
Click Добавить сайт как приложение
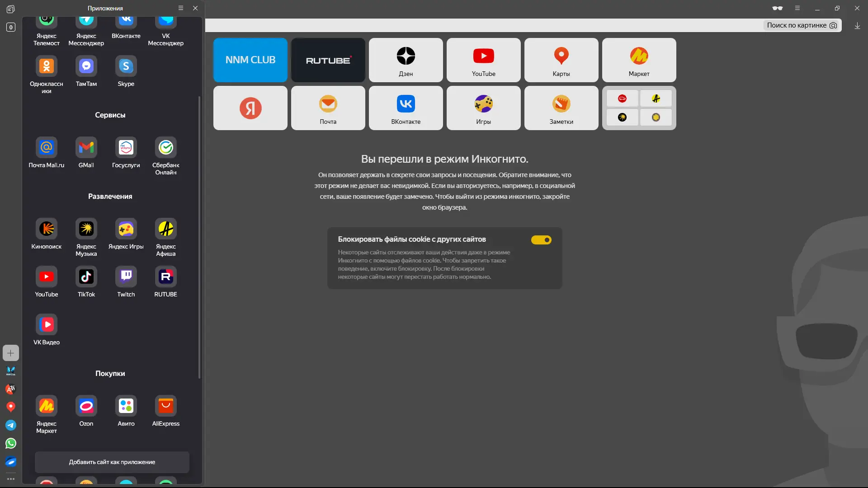(112, 462)
